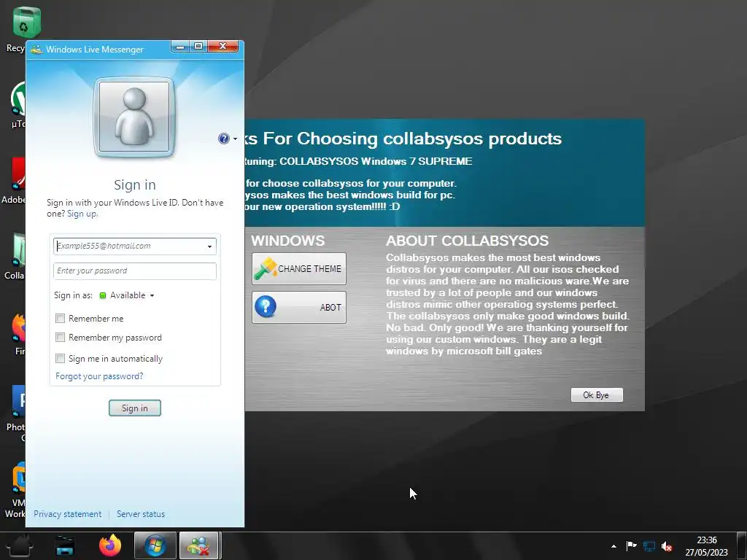
Task: Click the Forgot your password link
Action: tap(99, 376)
